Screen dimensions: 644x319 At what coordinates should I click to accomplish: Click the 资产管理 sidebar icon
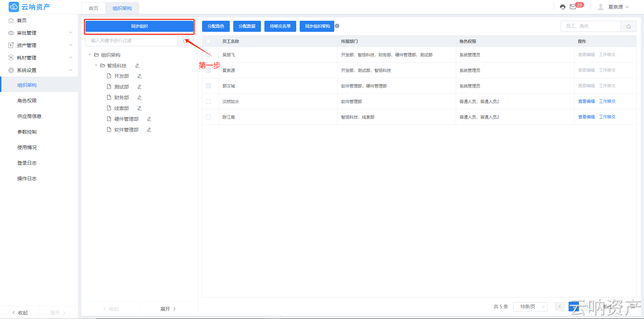point(11,45)
